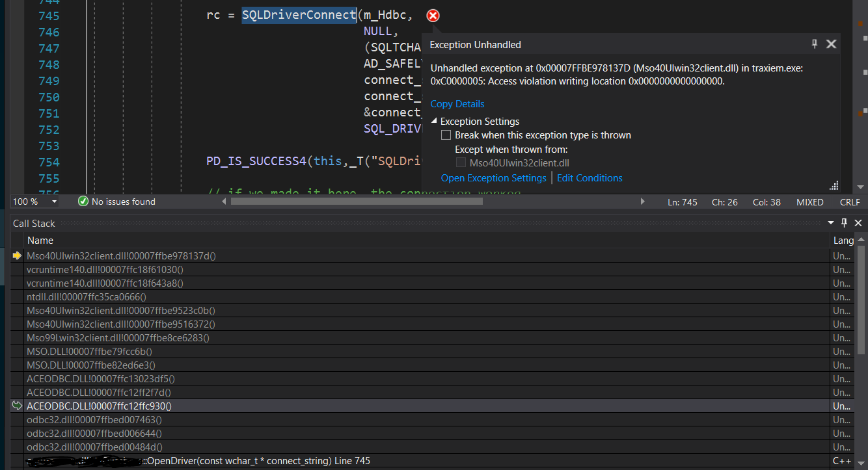Close the Exception Unhandled popup
868x470 pixels.
pos(831,44)
